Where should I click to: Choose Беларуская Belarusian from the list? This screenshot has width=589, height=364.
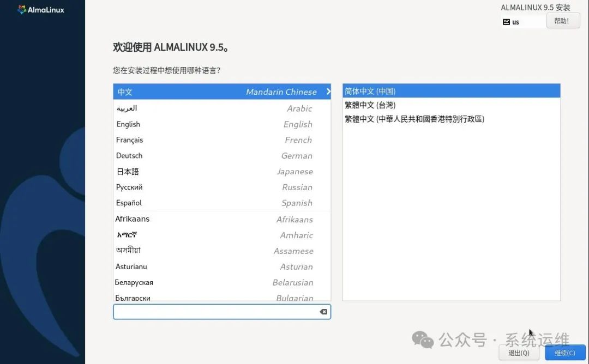point(222,282)
